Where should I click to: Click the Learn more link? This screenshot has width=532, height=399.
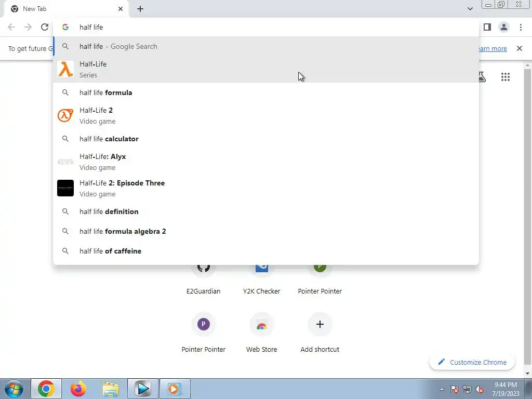coord(493,48)
